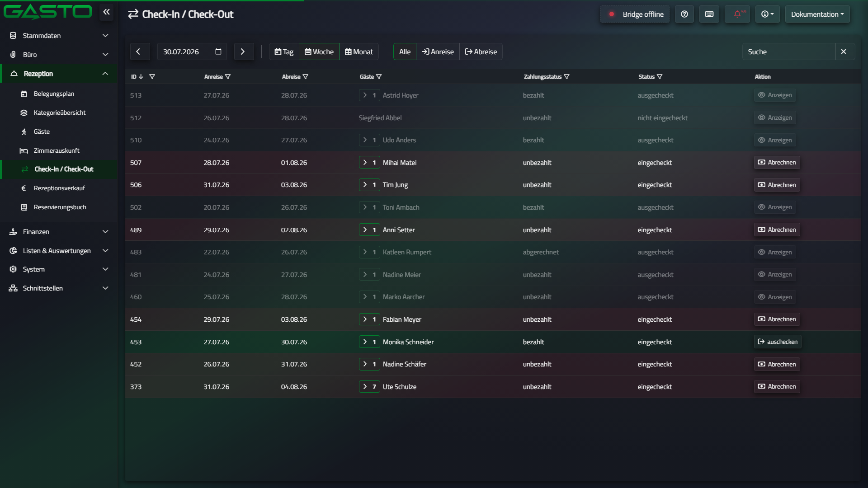
Task: Switch to Woche view
Action: [x=319, y=52]
